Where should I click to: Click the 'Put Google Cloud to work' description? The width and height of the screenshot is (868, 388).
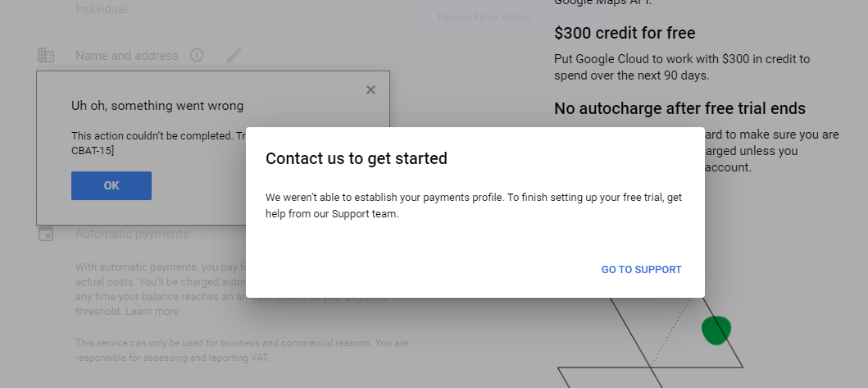(681, 67)
